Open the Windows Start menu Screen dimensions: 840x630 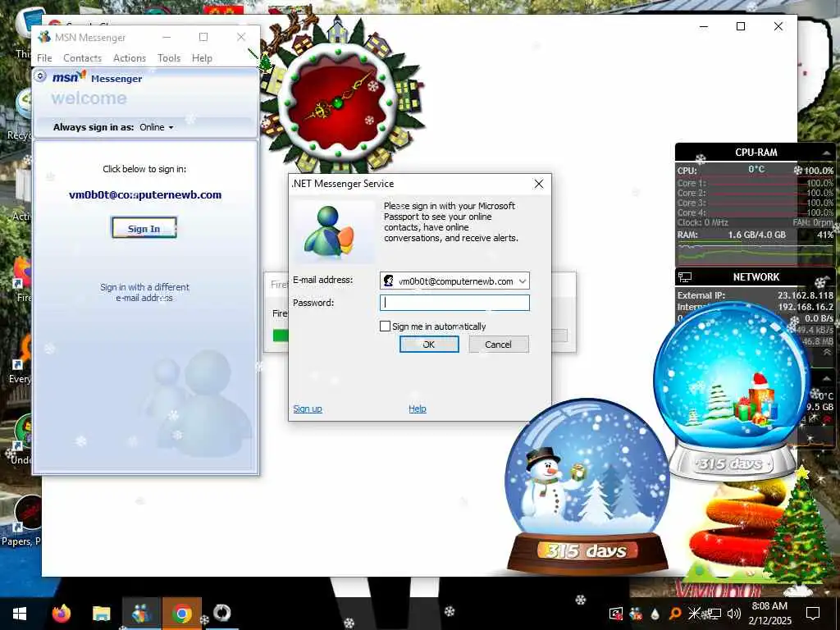click(x=20, y=614)
